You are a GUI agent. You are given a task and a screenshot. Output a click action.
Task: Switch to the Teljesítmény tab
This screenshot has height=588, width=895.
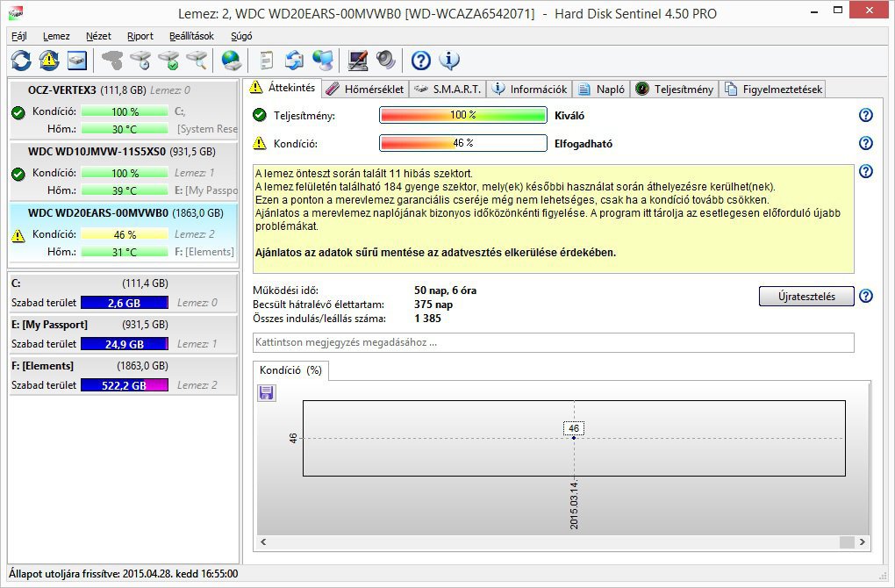pyautogui.click(x=674, y=89)
